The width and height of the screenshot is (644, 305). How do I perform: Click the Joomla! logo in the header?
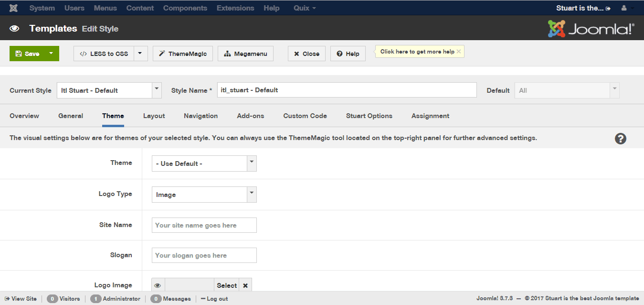pos(591,27)
